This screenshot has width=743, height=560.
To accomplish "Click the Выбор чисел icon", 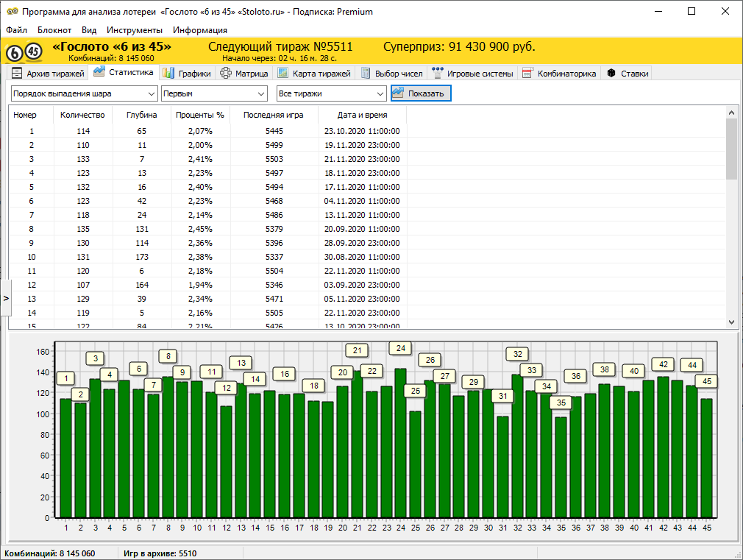I will [366, 74].
